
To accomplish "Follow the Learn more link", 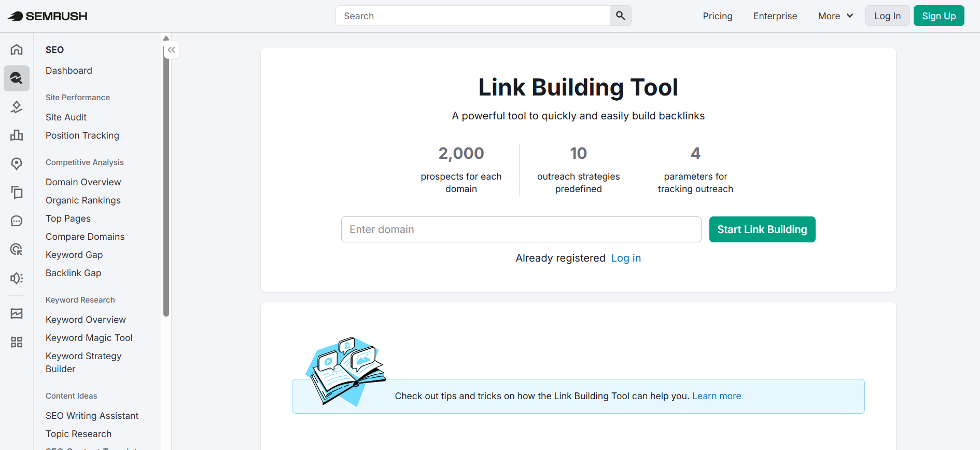I will [716, 396].
